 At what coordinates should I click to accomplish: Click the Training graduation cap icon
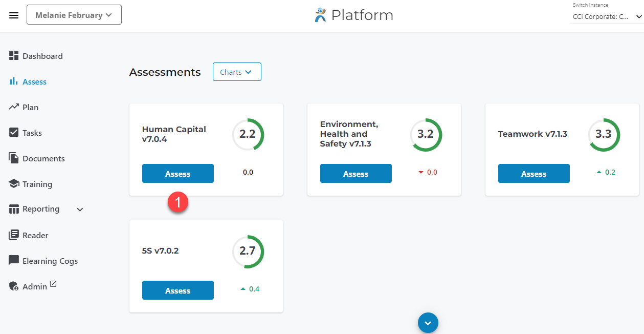14,183
